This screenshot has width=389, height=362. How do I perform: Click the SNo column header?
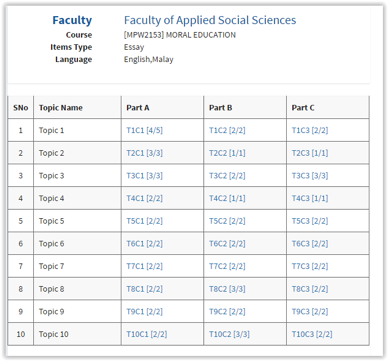point(21,108)
